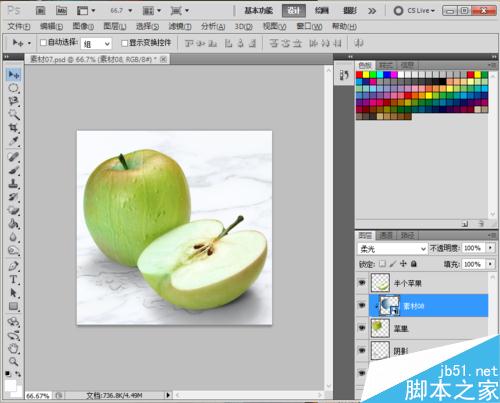Select the Hand tool
The height and width of the screenshot is (403, 500).
pyautogui.click(x=13, y=348)
